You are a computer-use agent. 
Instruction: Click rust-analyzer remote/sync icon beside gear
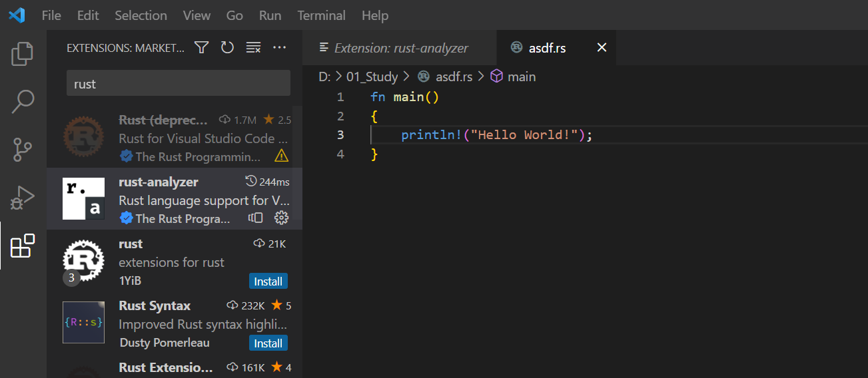256,218
